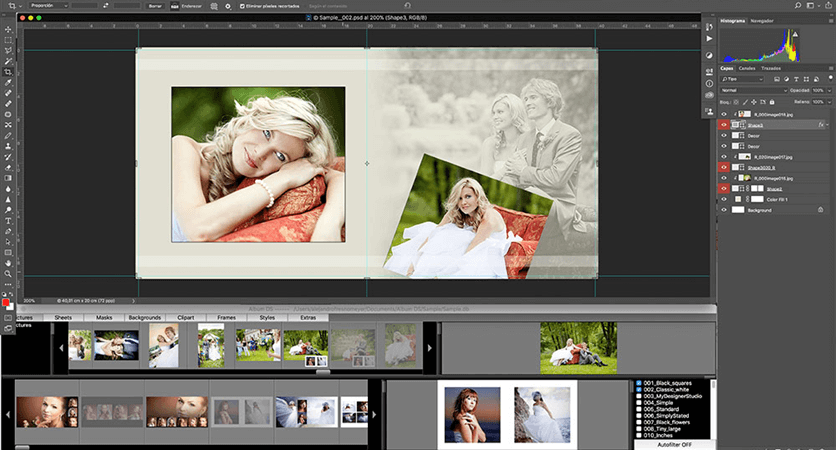Switch to the Navegador tab
Viewport: 836px width, 450px height.
pos(761,21)
